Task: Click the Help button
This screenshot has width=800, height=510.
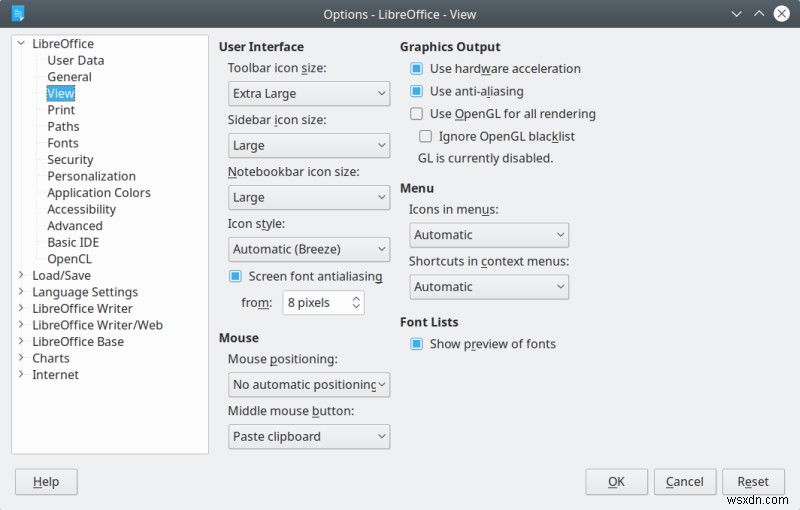Action: [x=46, y=482]
